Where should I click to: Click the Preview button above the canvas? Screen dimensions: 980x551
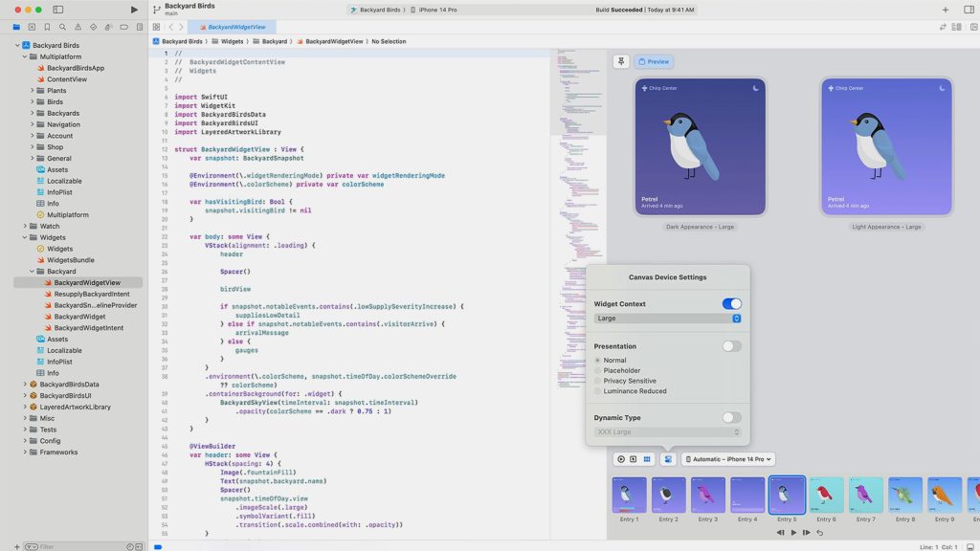point(655,61)
